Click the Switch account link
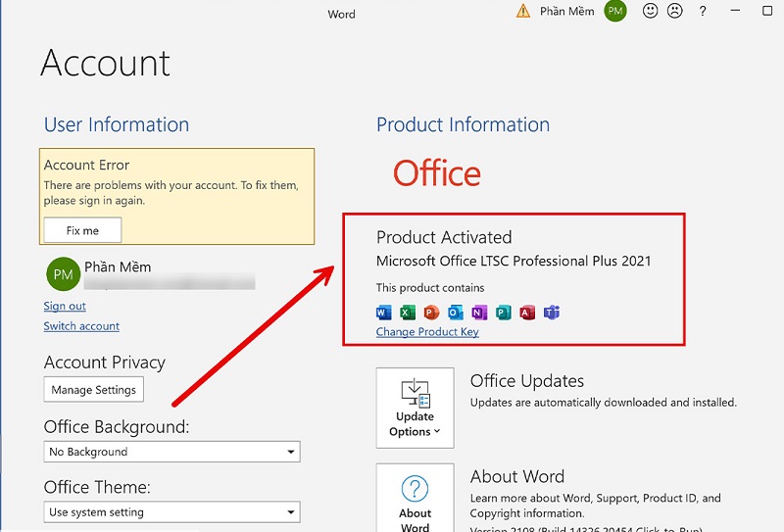784x532 pixels. coord(81,326)
